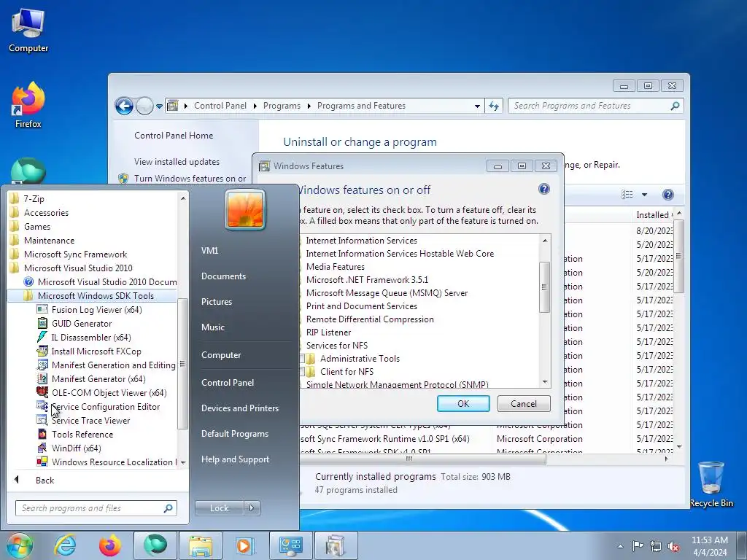Open Devices and Printers
Image resolution: width=747 pixels, height=560 pixels.
pos(239,408)
